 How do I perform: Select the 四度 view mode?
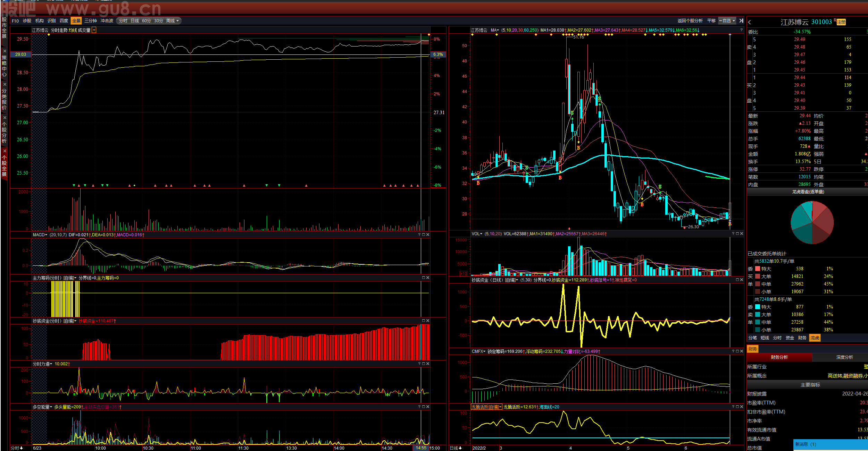click(64, 21)
